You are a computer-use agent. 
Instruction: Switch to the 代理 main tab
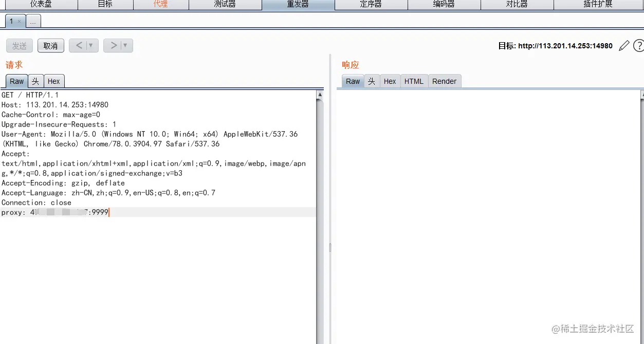161,4
